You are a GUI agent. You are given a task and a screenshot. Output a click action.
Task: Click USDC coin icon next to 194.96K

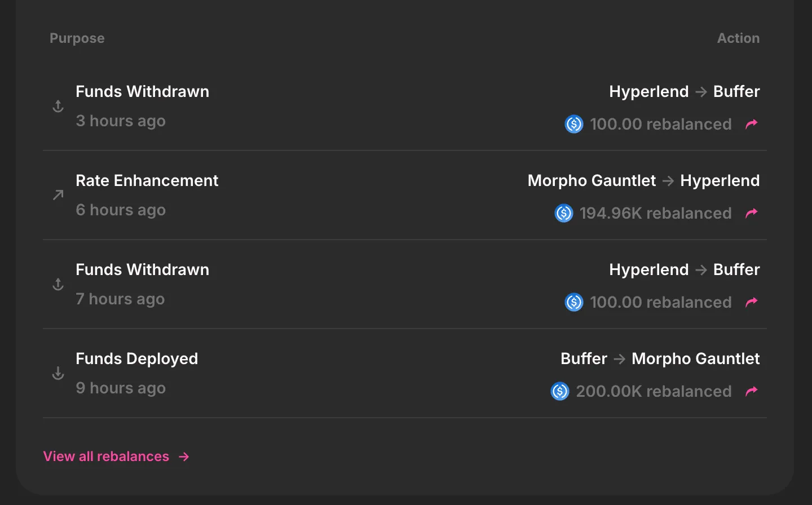[564, 213]
